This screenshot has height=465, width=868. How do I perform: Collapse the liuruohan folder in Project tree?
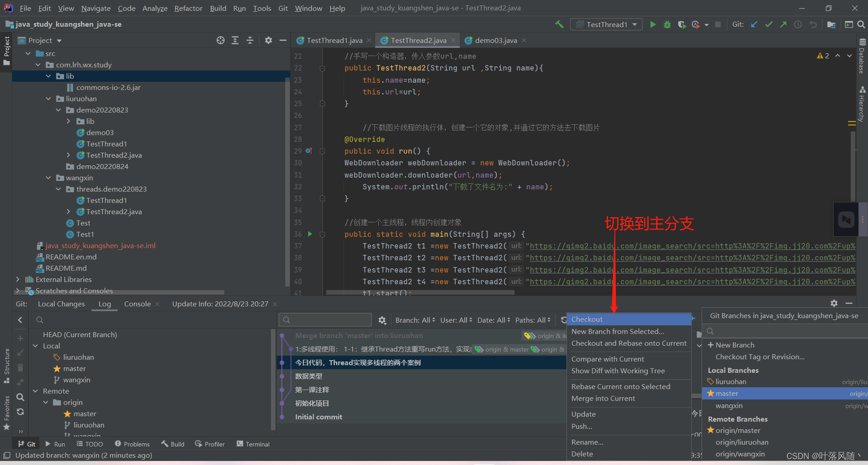pyautogui.click(x=48, y=99)
